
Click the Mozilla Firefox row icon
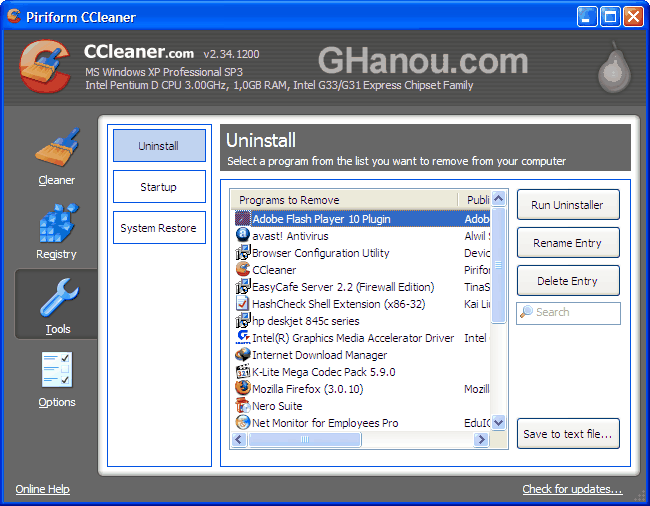tap(243, 388)
